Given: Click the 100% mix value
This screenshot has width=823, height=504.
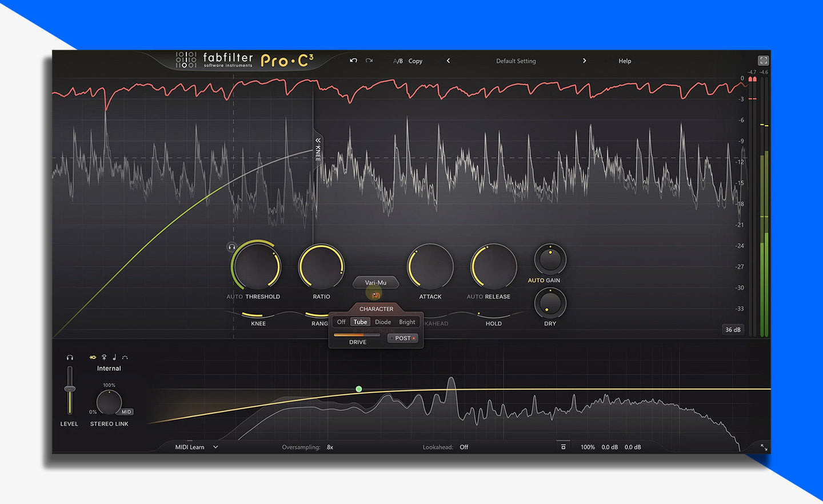Looking at the screenshot, I should 588,447.
